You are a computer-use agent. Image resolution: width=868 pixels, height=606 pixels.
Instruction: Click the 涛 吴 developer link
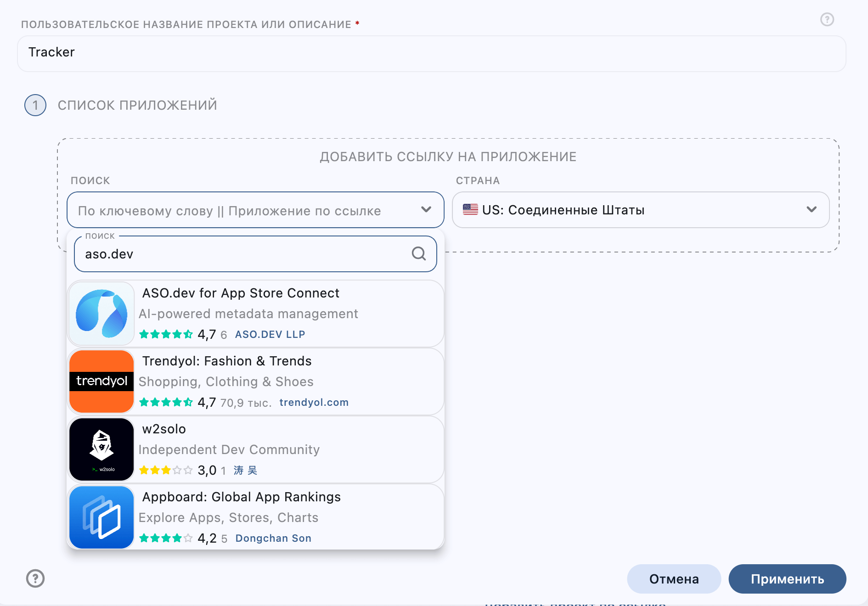(x=245, y=470)
